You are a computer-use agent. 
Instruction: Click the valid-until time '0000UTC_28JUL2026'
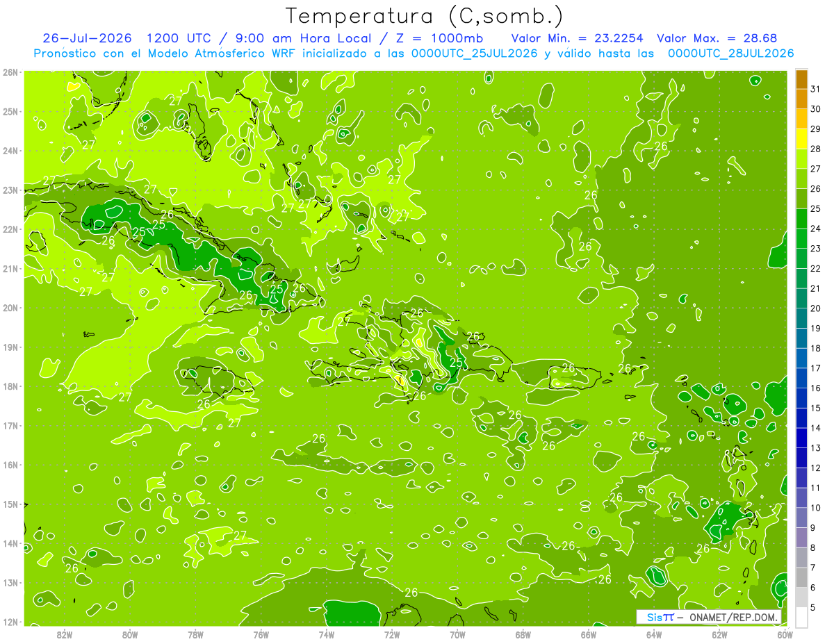730,53
